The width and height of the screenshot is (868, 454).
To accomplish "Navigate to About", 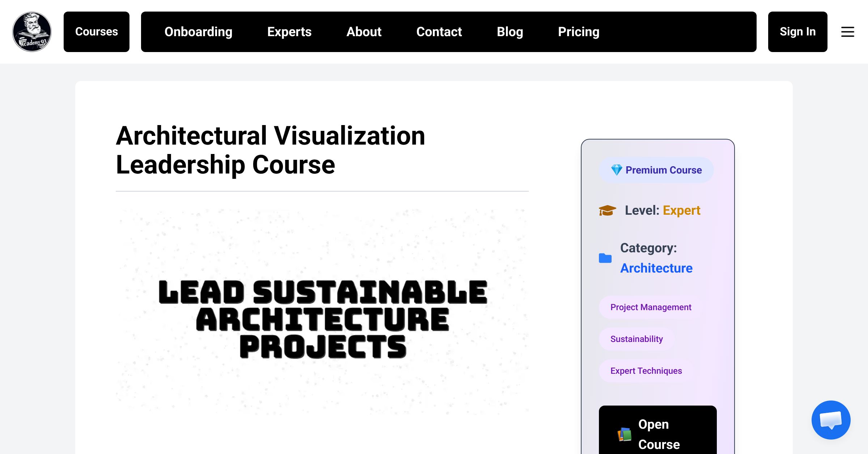I will click(x=364, y=32).
